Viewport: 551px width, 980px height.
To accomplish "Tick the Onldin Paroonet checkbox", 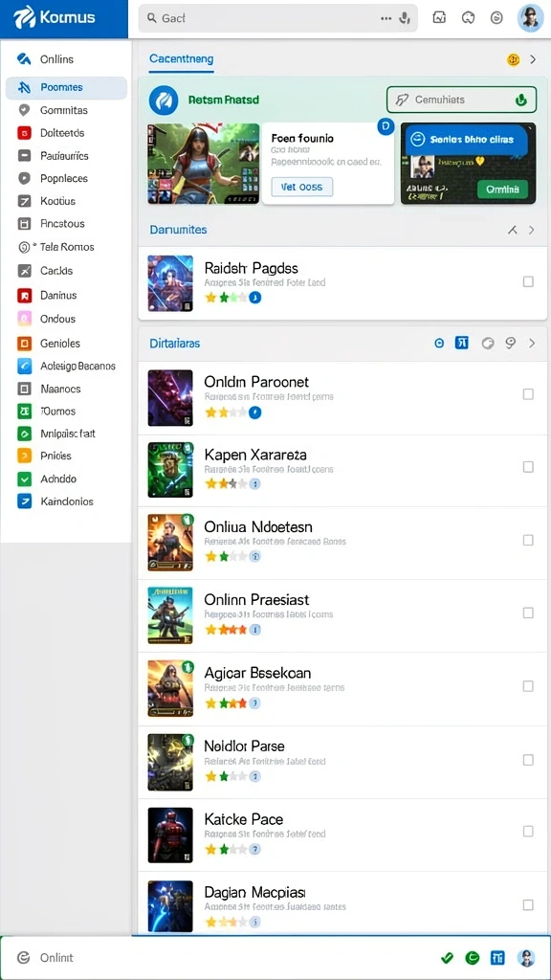I will pyautogui.click(x=528, y=394).
